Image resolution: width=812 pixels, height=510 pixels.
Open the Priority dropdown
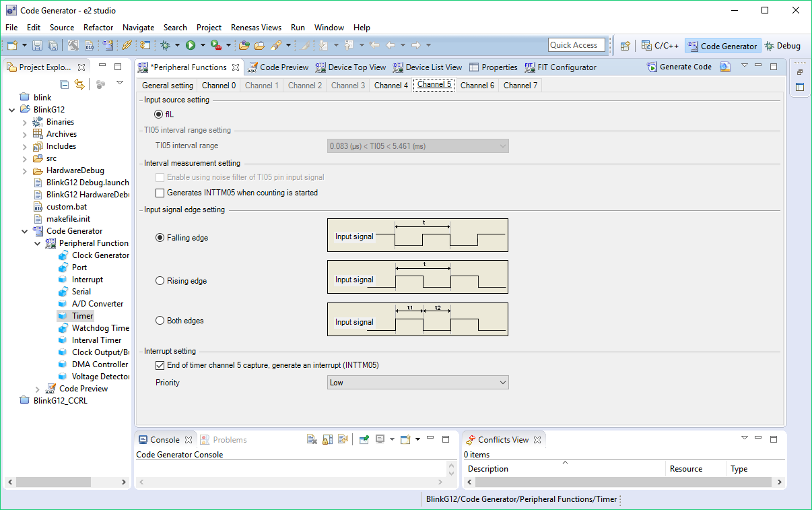point(417,383)
